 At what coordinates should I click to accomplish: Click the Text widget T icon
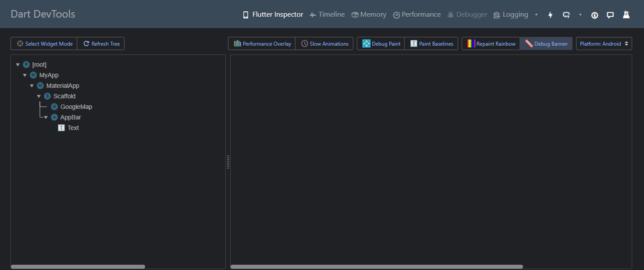(61, 128)
